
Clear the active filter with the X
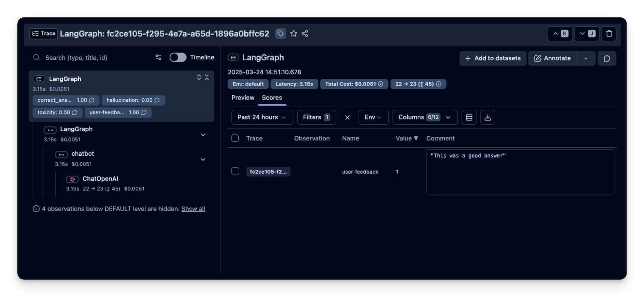347,117
